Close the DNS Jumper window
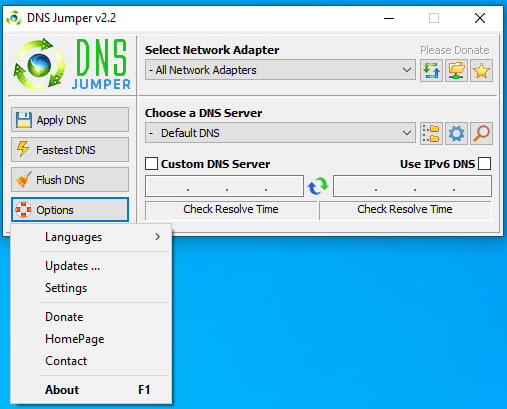Viewport: 507px width, 409px height. point(480,18)
